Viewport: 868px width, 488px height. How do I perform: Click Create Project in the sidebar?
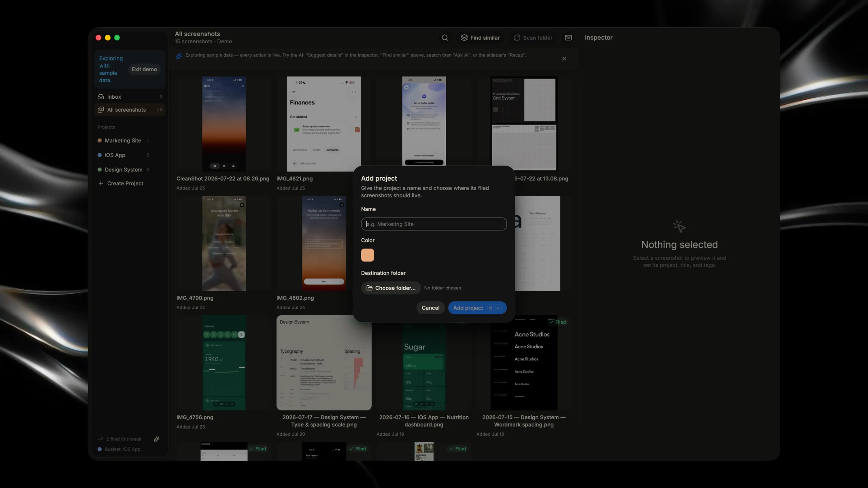130,183
